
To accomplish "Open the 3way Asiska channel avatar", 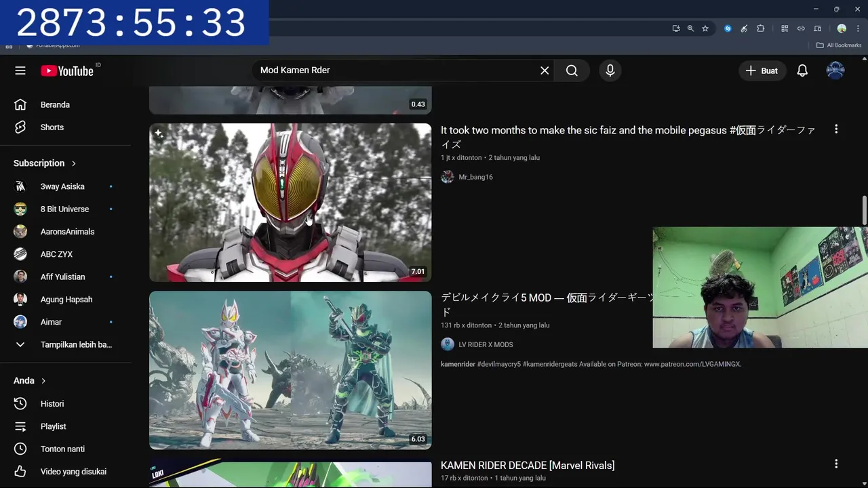I will click(20, 186).
